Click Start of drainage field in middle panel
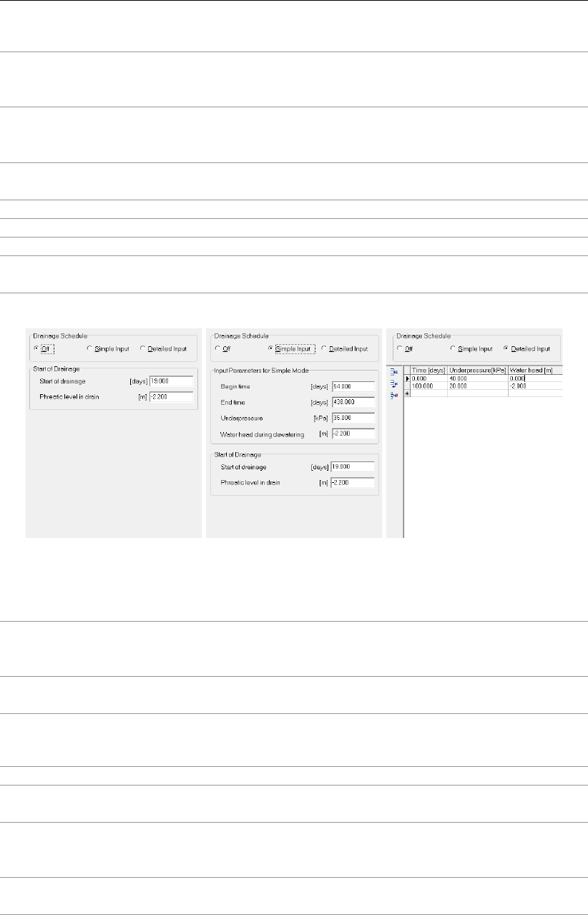 click(353, 467)
